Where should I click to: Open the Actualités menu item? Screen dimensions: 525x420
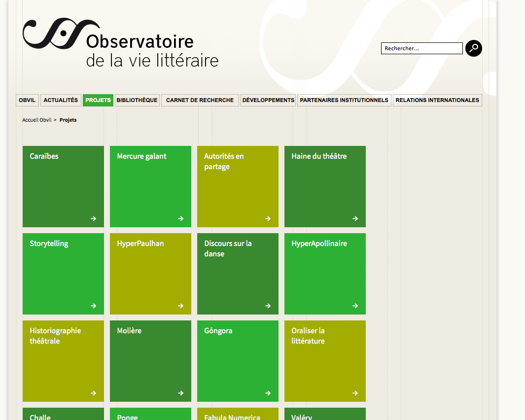click(61, 100)
